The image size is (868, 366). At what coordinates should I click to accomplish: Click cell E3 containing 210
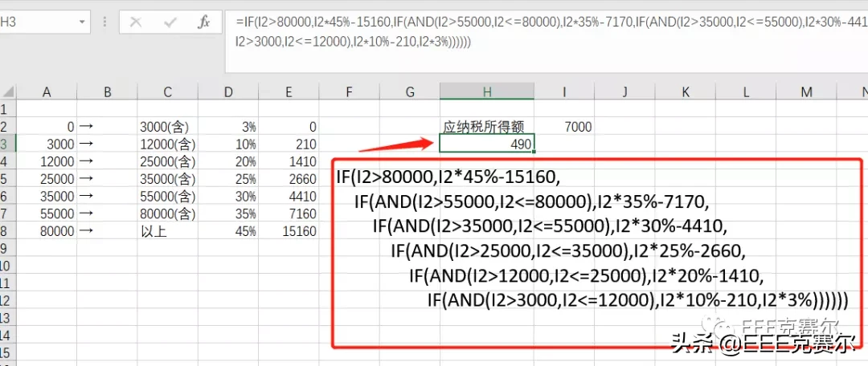click(x=289, y=144)
